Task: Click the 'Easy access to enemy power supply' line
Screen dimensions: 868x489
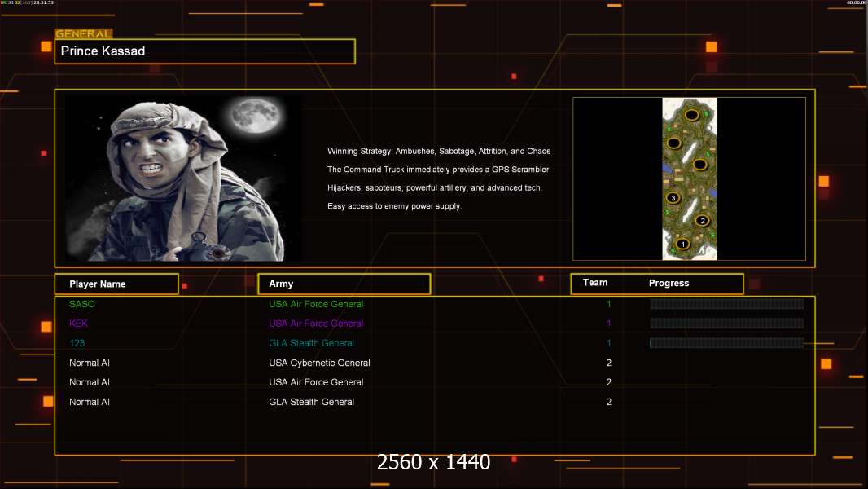Action: coord(394,206)
